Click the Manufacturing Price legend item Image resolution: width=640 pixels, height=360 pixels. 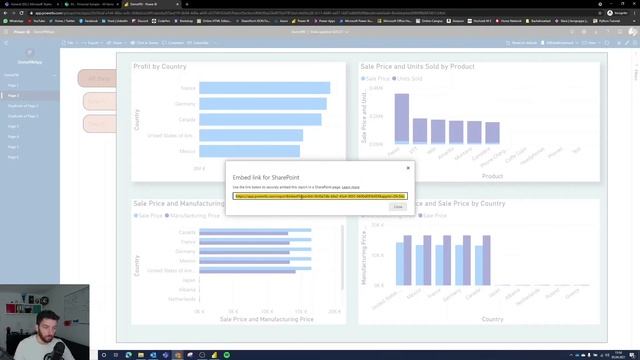[x=192, y=216]
